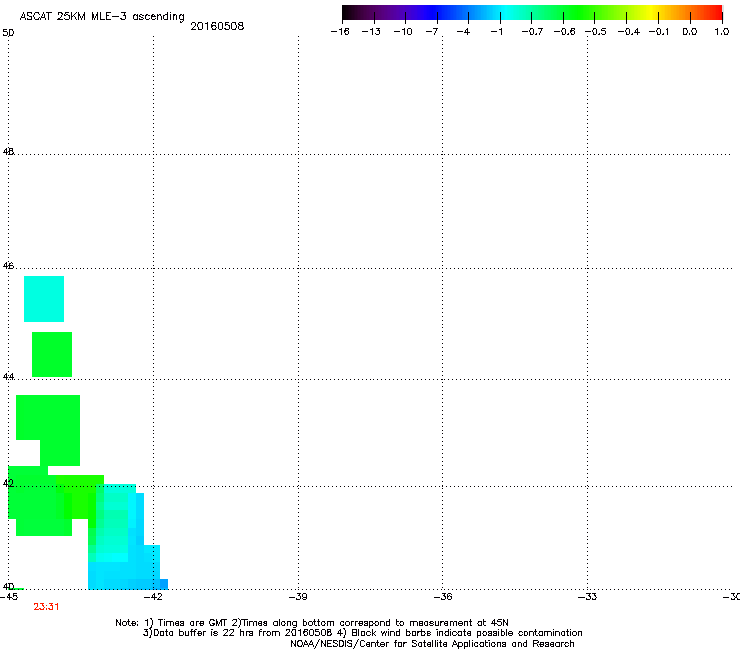The width and height of the screenshot is (740, 650).
Task: Click the NOAA/NESDIS credit line
Action: pyautogui.click(x=432, y=644)
